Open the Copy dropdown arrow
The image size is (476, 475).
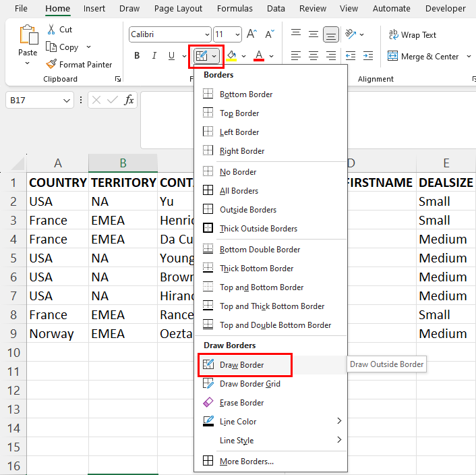[x=88, y=47]
